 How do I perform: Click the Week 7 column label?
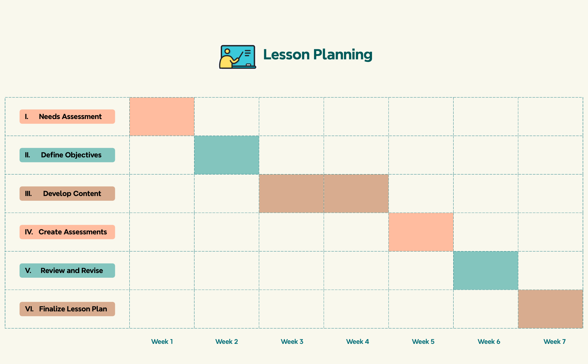click(x=554, y=342)
